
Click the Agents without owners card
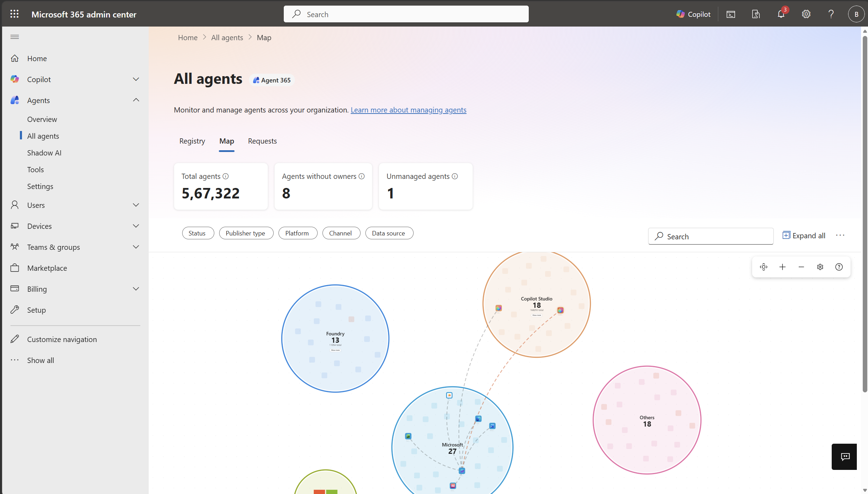tap(323, 186)
